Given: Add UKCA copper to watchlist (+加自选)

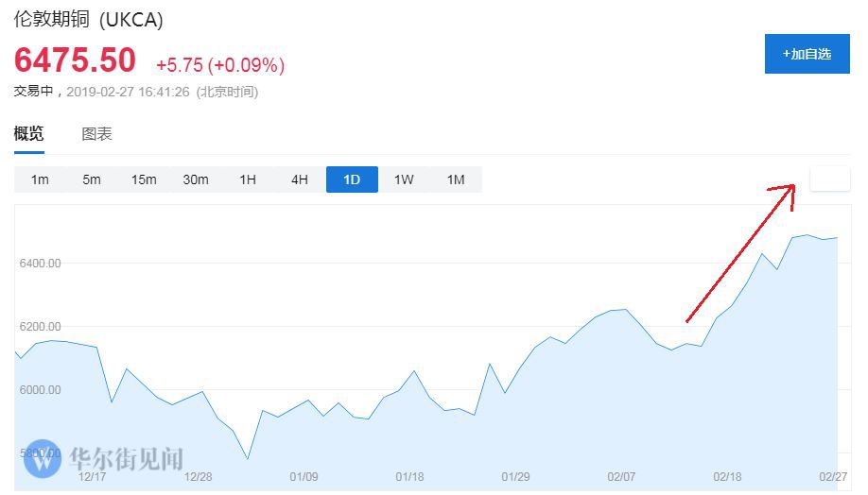Looking at the screenshot, I should click(807, 54).
